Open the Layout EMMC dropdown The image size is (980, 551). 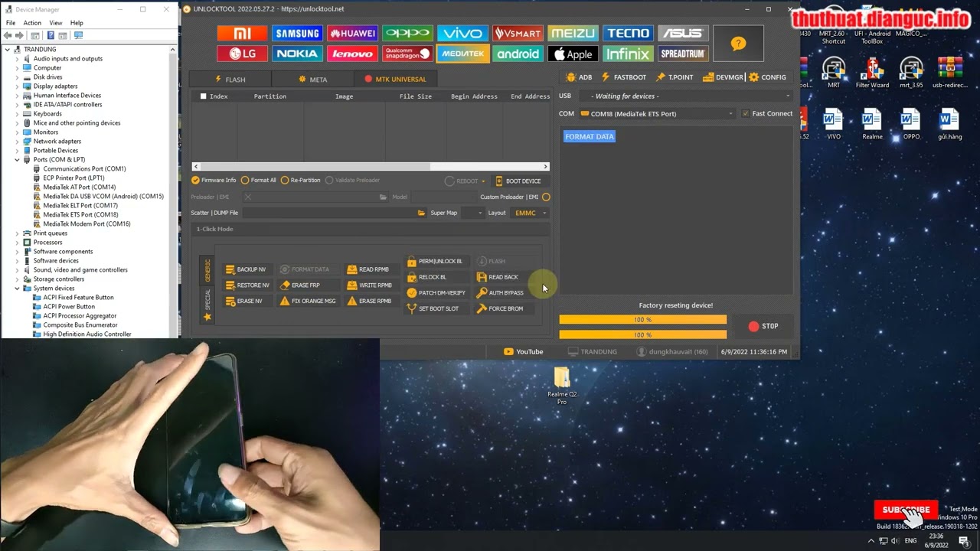[x=530, y=213]
